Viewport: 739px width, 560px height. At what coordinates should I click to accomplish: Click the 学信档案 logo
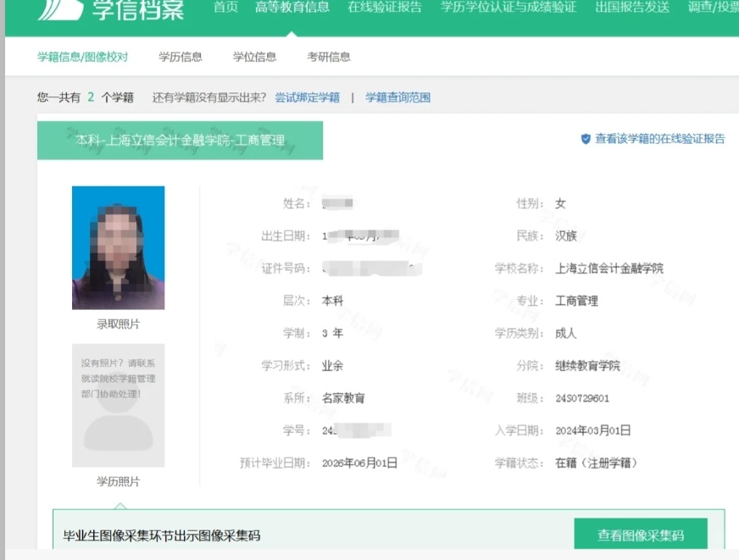111,9
